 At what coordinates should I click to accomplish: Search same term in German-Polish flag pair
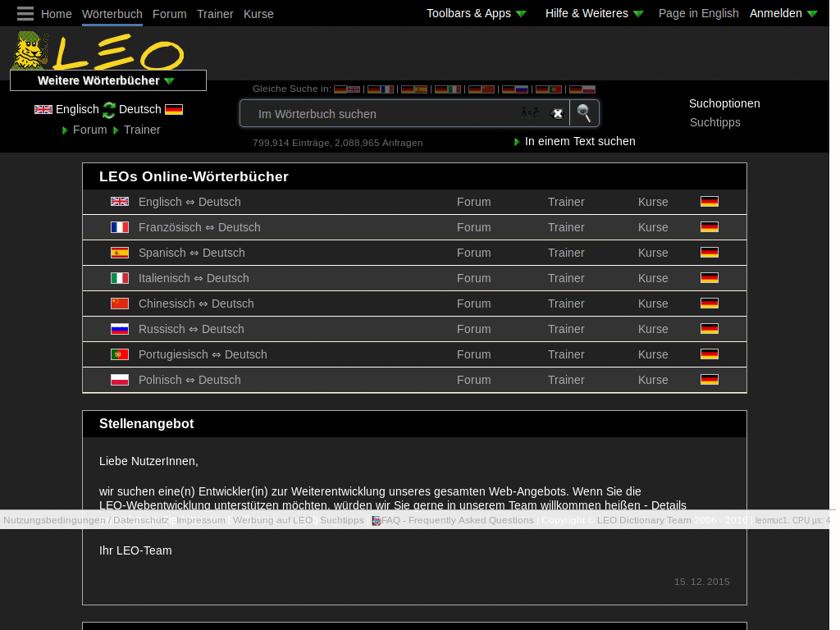(x=582, y=89)
